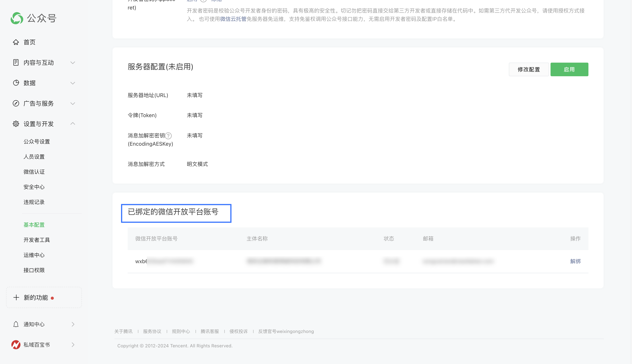
Task: Click the 操作 column header
Action: click(575, 239)
